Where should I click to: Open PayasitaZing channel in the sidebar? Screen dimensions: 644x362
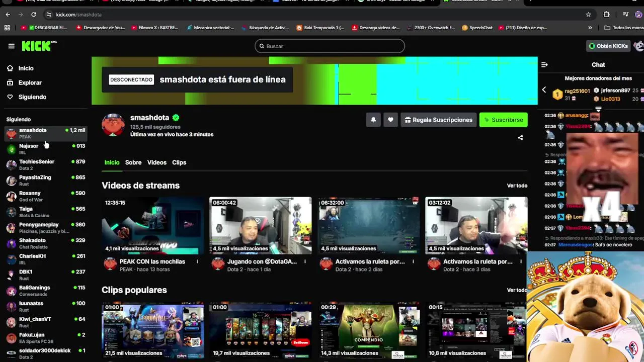click(45, 180)
